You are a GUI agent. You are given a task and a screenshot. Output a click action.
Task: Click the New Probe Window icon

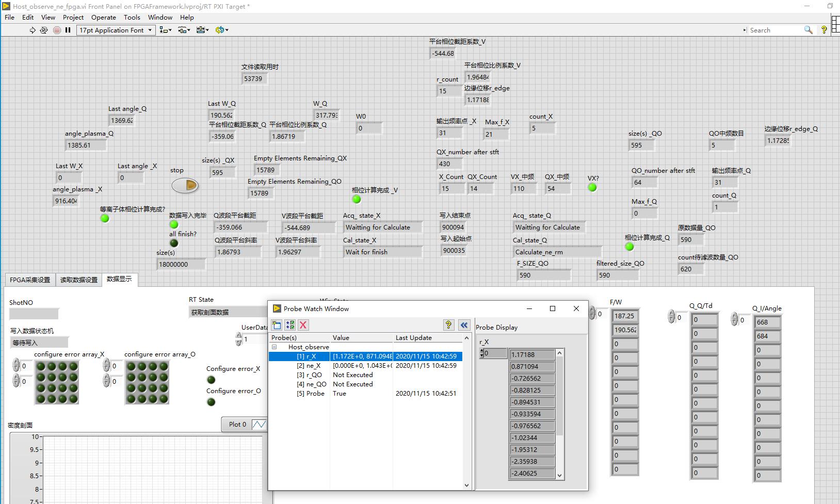pyautogui.click(x=277, y=325)
